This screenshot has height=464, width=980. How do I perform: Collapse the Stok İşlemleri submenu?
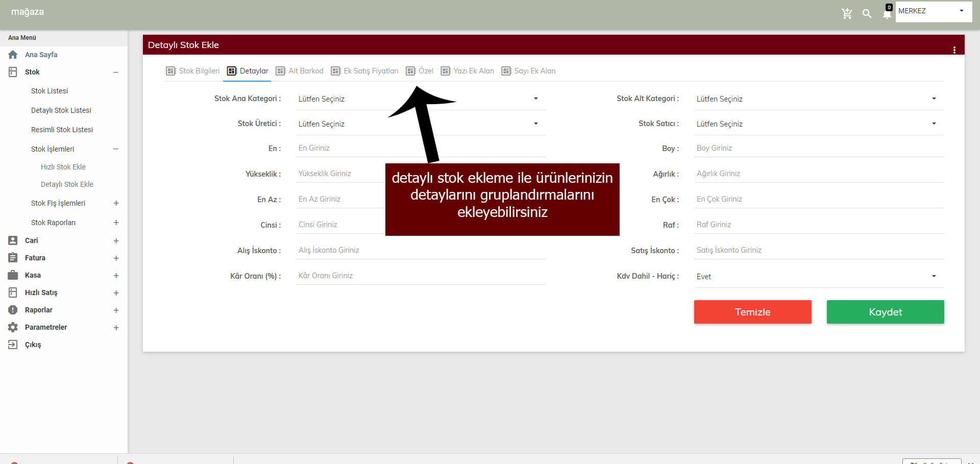(116, 149)
